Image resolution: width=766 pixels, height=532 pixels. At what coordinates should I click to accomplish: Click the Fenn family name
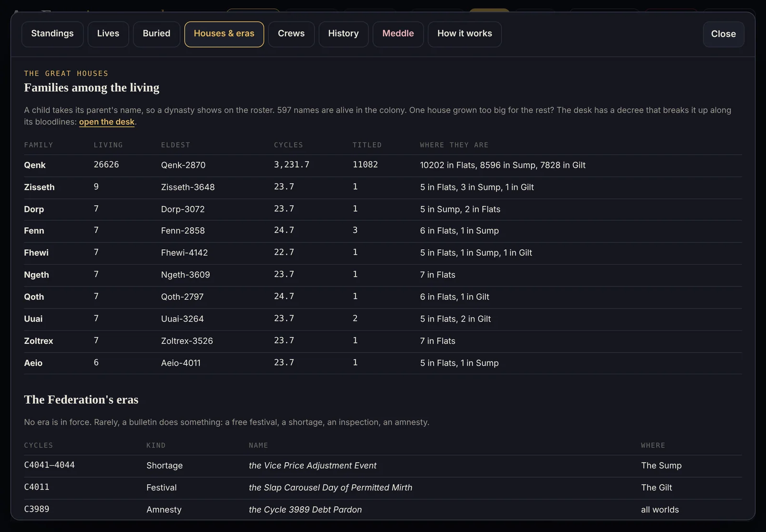point(34,231)
